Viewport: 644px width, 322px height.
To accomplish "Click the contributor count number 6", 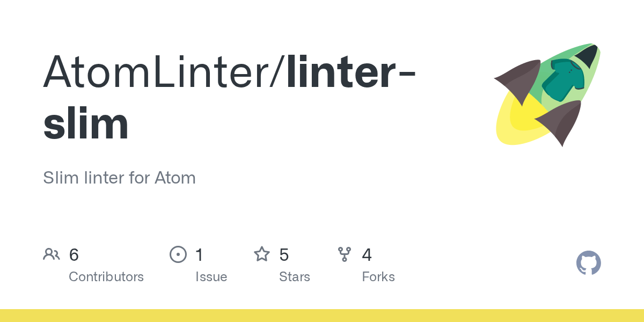I will (x=74, y=255).
